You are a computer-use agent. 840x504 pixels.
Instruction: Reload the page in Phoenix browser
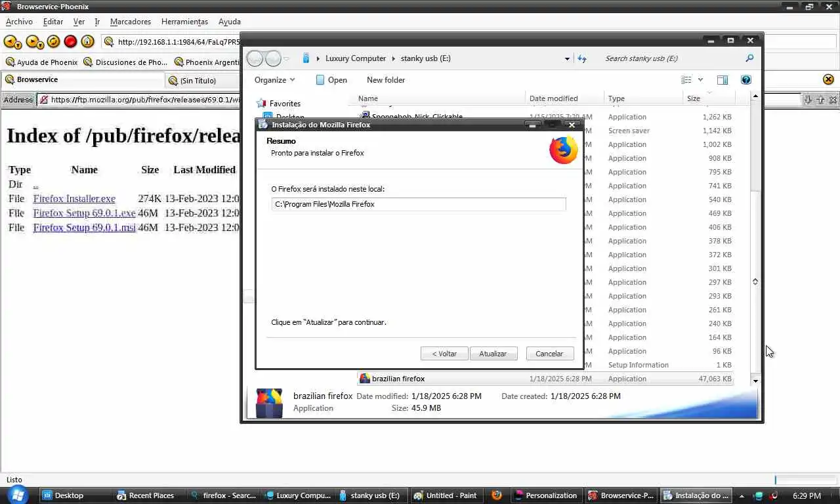(x=54, y=41)
